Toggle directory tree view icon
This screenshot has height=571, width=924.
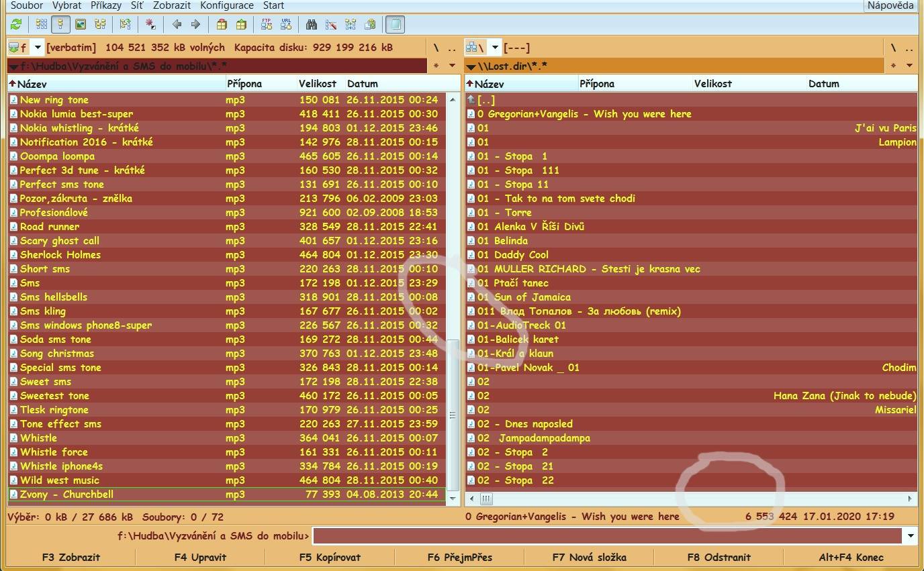pos(100,25)
